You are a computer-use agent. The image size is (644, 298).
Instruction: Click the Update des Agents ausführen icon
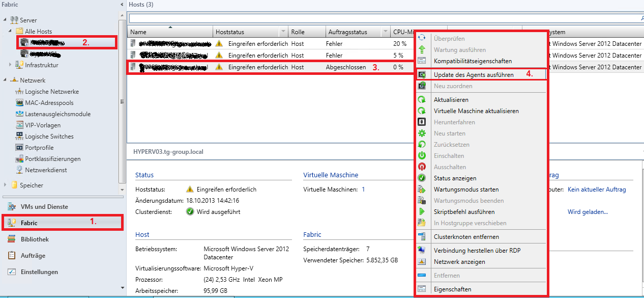[x=422, y=74]
